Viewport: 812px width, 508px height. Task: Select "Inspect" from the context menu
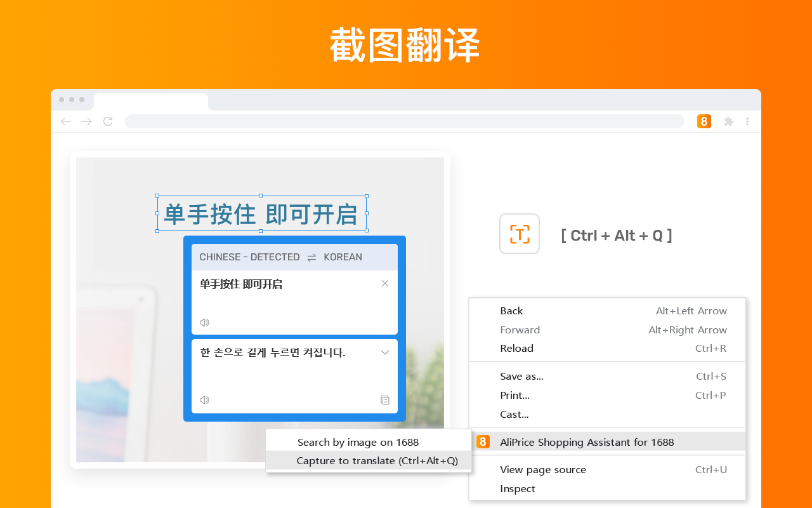[517, 488]
